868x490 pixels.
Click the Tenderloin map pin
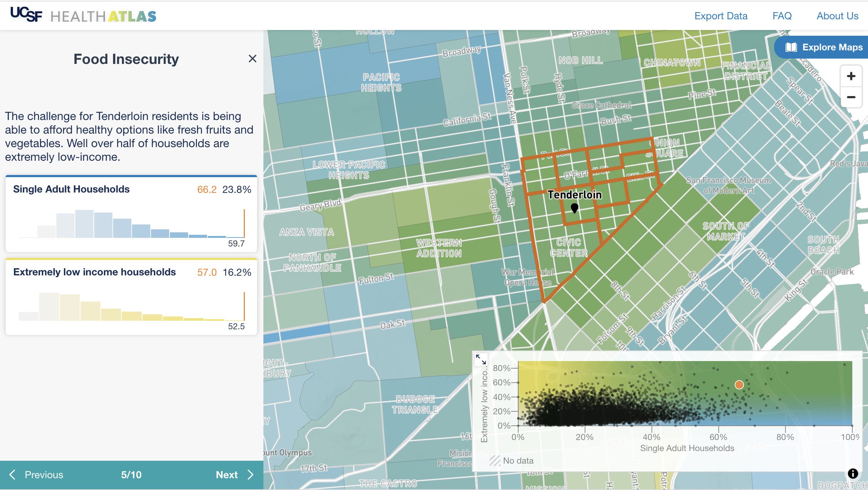(574, 208)
